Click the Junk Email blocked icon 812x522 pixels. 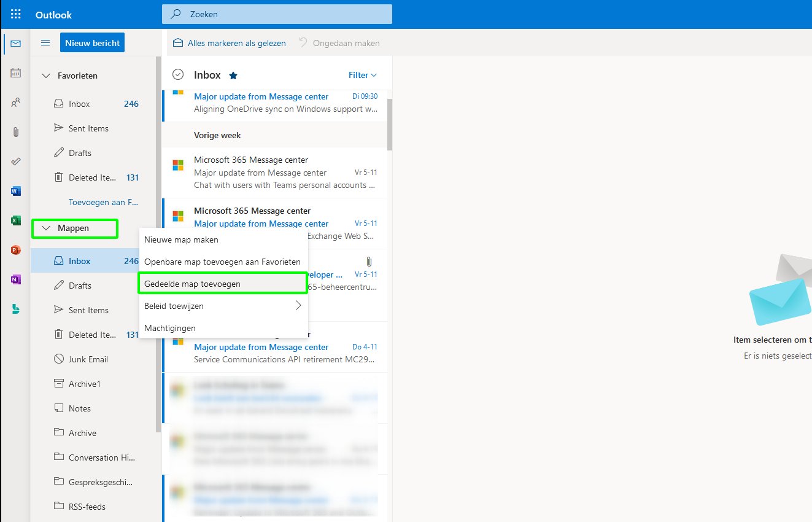tap(59, 359)
